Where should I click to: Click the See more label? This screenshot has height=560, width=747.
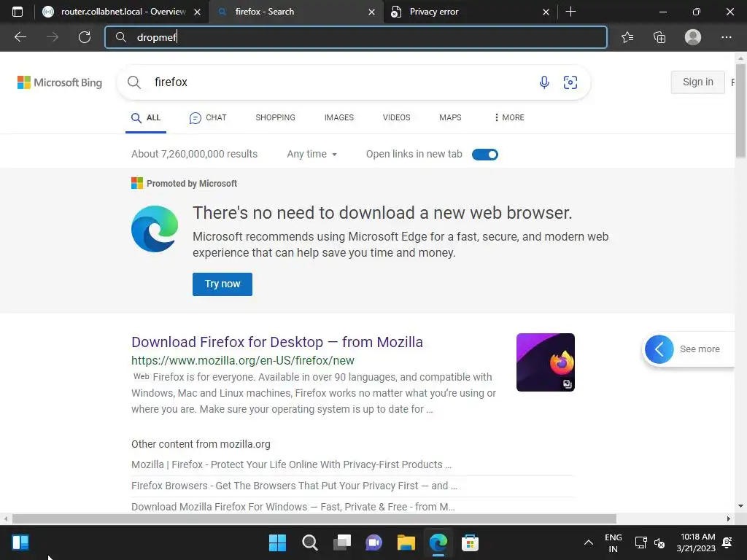700,349
